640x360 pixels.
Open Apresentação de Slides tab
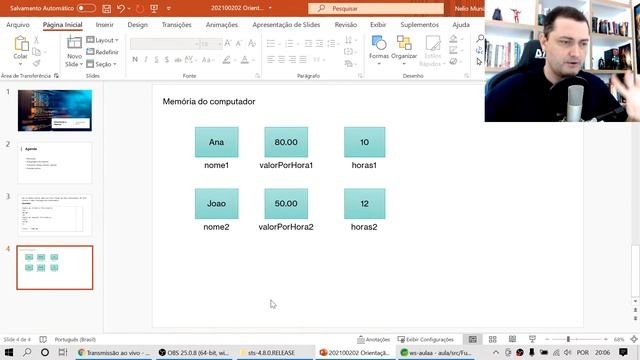(286, 25)
